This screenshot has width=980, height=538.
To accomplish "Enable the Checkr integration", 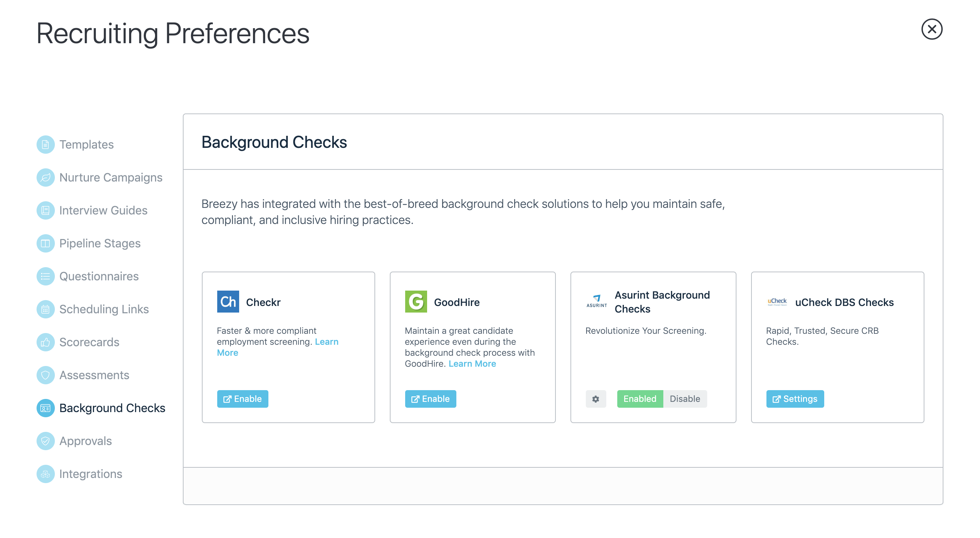I will (243, 399).
